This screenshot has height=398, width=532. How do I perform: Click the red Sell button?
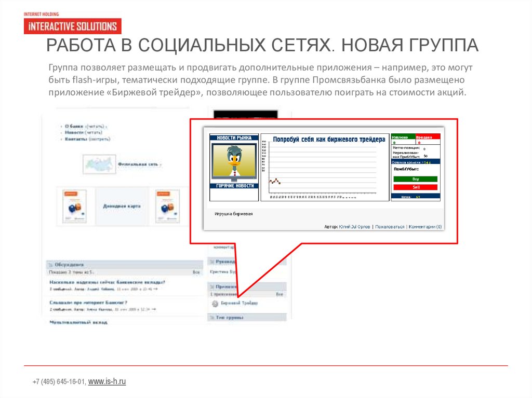pyautogui.click(x=415, y=187)
